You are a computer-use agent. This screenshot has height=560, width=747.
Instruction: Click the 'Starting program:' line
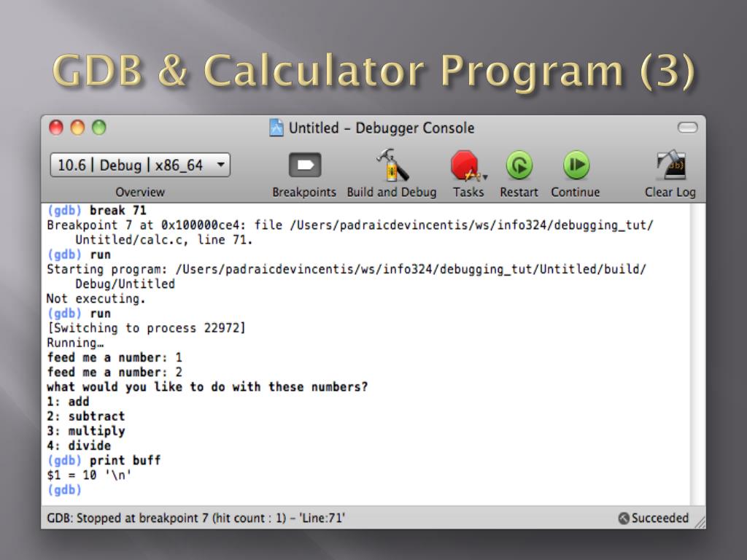(347, 270)
